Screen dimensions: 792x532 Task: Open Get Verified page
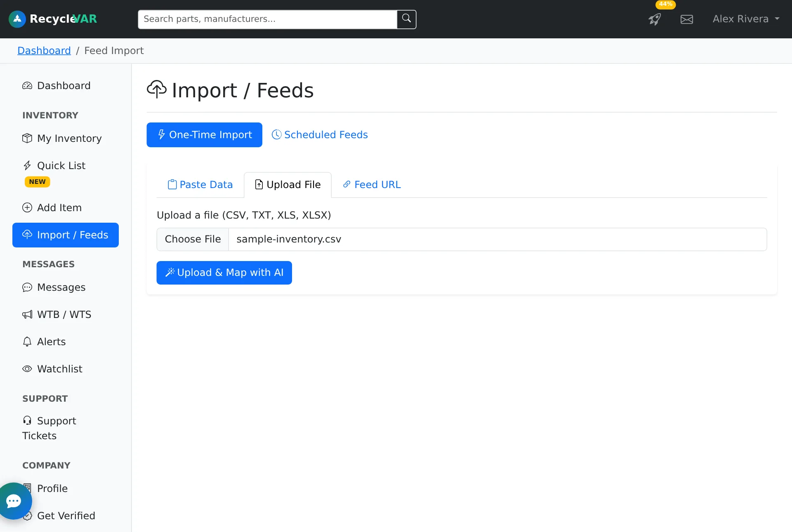tap(66, 516)
